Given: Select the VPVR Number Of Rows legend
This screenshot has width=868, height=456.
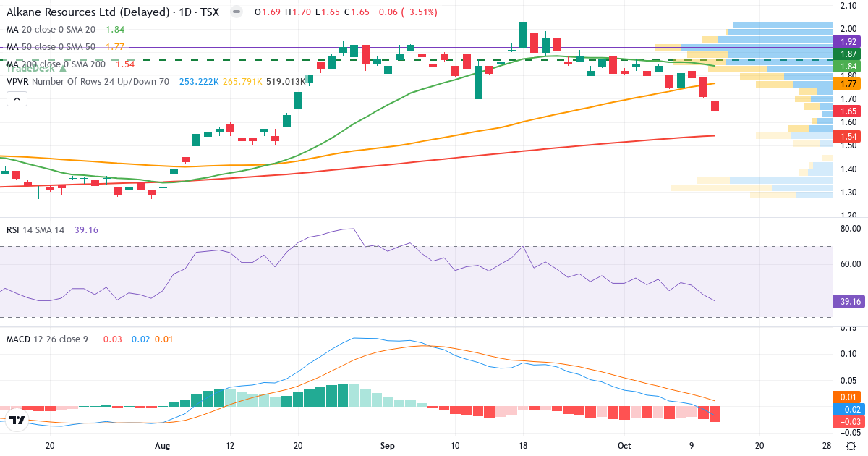Looking at the screenshot, I should [x=88, y=82].
